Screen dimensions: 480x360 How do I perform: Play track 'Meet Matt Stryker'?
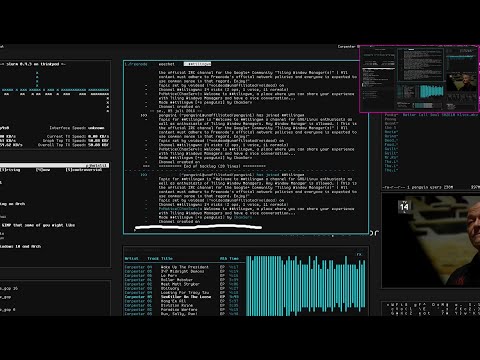coord(181,284)
